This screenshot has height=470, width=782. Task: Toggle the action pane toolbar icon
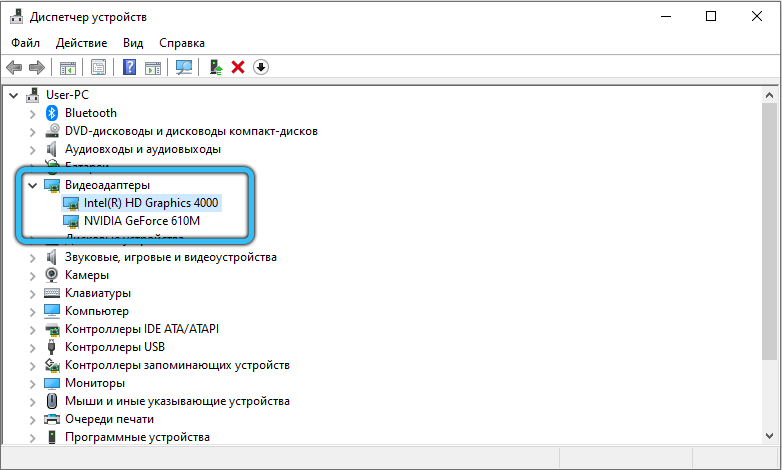[153, 67]
